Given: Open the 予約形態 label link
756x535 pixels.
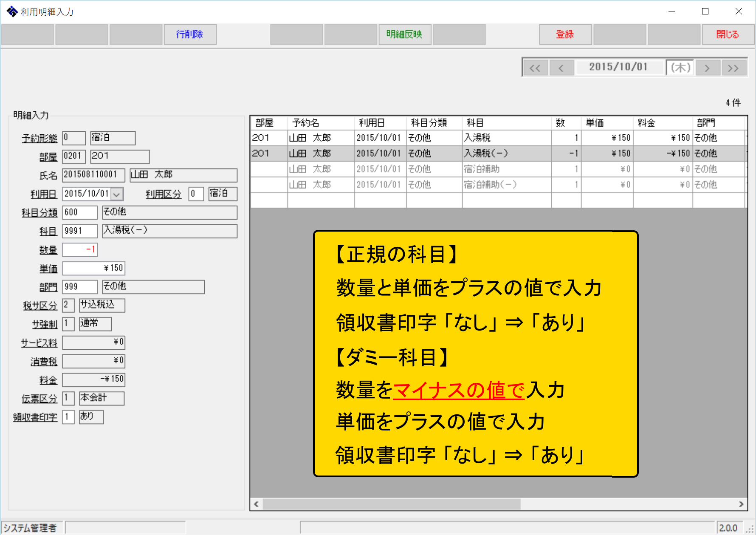Looking at the screenshot, I should tap(39, 139).
